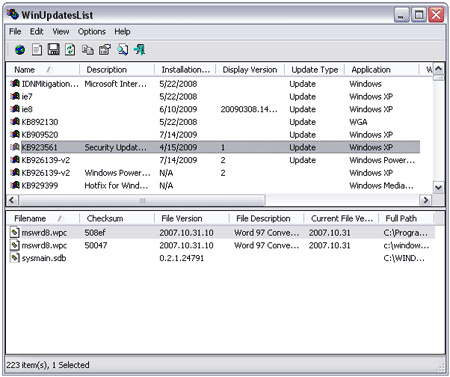450x377 pixels.
Task: Sort files by Checksum column header
Action: click(x=117, y=219)
